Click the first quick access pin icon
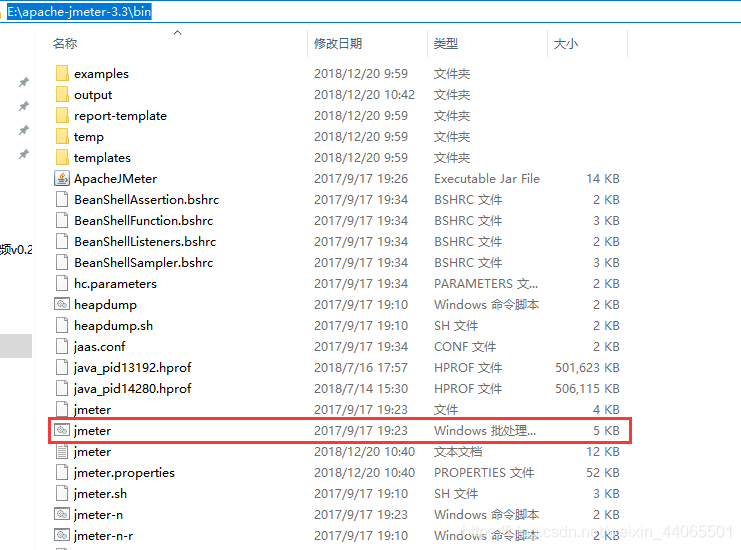The width and height of the screenshot is (741, 550). coord(24,82)
